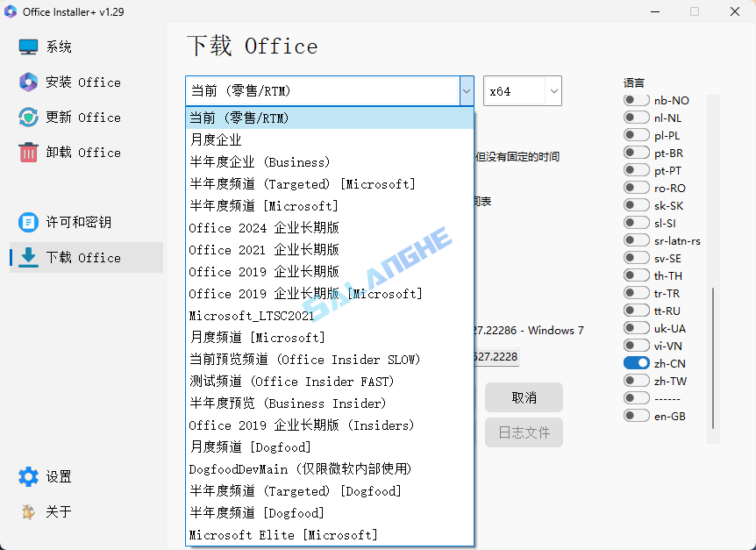The height and width of the screenshot is (550, 756).
Task: Disable the zh-CN language toggle
Action: click(x=636, y=362)
